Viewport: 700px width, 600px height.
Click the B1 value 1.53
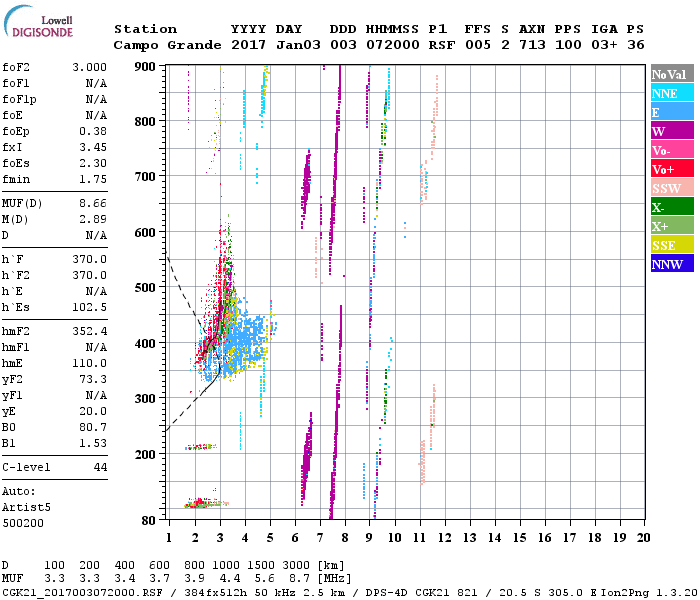point(93,443)
